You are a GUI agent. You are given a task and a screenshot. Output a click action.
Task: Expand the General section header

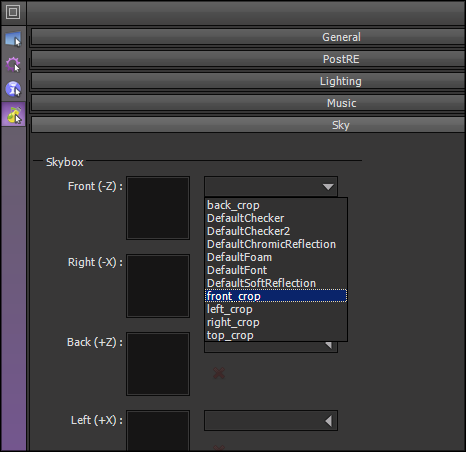pyautogui.click(x=248, y=37)
